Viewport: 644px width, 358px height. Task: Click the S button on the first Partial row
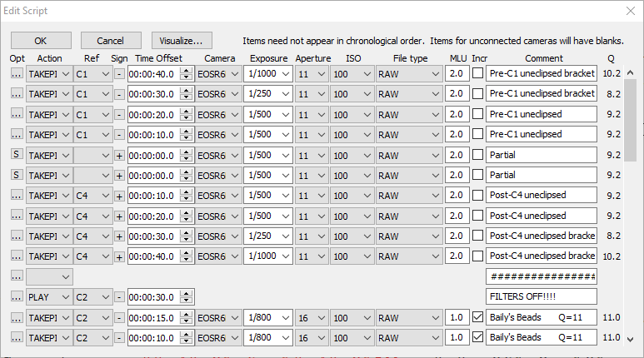pos(17,154)
